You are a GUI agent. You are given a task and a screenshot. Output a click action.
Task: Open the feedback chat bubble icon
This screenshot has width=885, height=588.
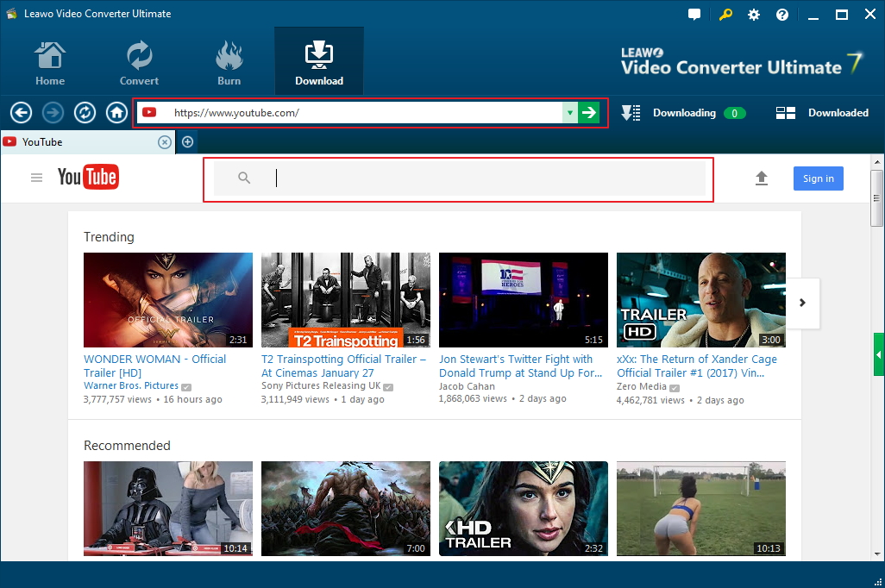pos(694,15)
